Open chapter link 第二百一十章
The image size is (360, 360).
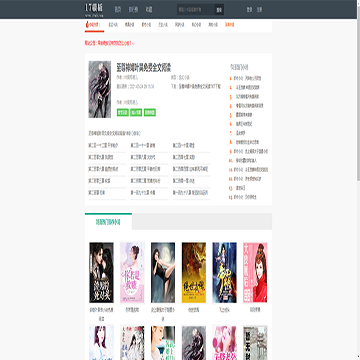[184, 146]
